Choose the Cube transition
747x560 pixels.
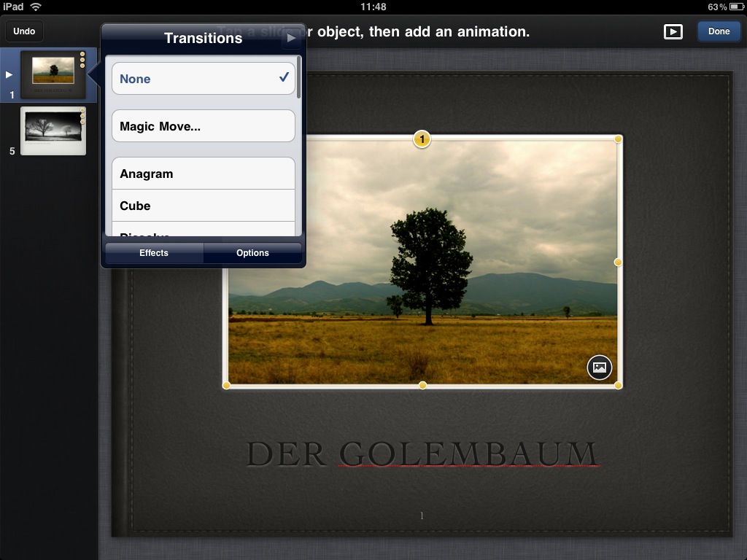tap(203, 206)
